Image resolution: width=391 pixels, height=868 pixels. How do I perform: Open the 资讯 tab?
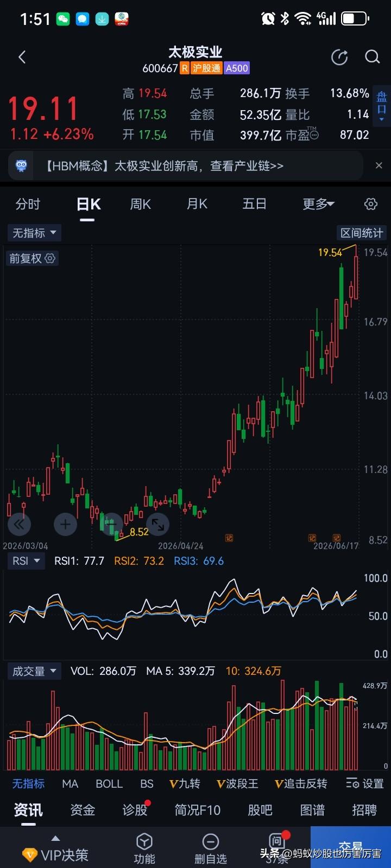pos(28,810)
